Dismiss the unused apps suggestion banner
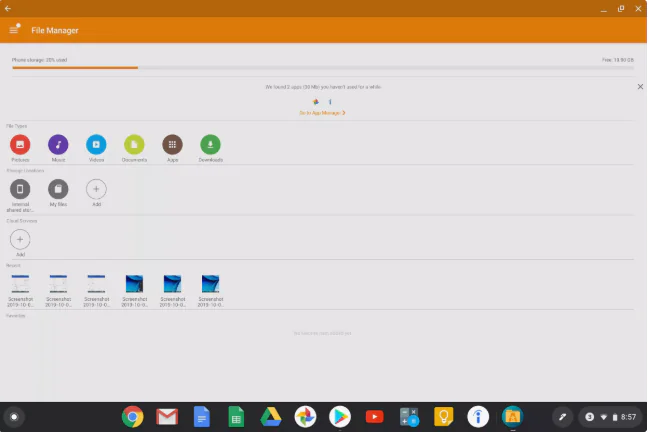Image resolution: width=649 pixels, height=432 pixels. pyautogui.click(x=640, y=86)
